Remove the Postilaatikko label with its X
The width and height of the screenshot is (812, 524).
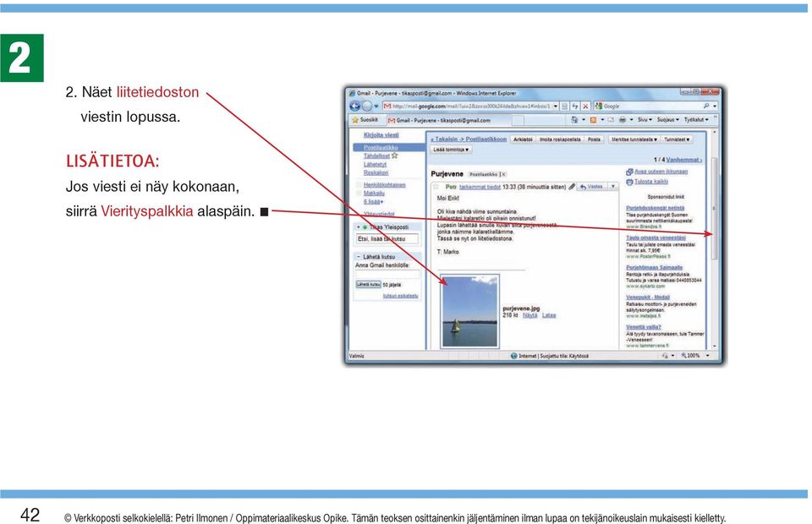pyautogui.click(x=503, y=174)
